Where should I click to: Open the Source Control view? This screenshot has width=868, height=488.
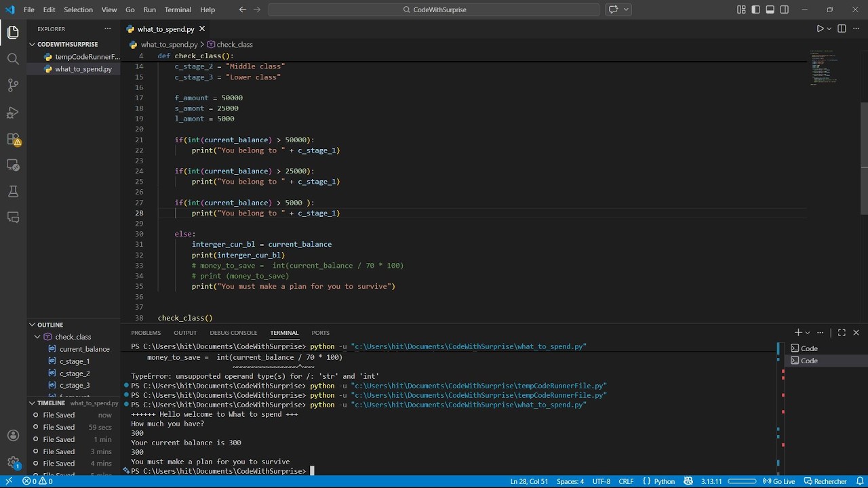[13, 85]
